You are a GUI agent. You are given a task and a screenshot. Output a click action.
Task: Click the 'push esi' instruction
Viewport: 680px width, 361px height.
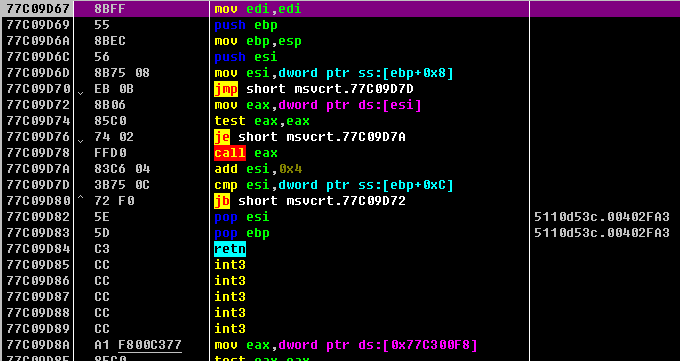point(245,57)
